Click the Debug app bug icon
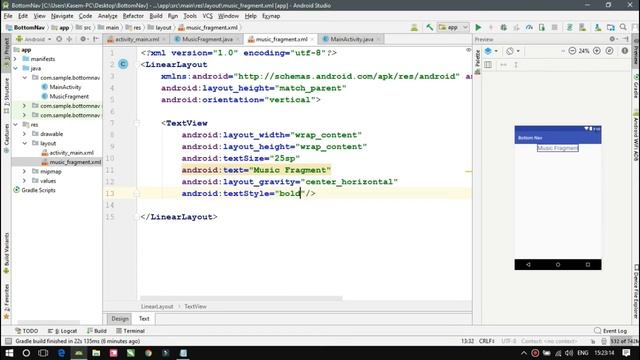The height and width of the screenshot is (360, 640). (504, 27)
